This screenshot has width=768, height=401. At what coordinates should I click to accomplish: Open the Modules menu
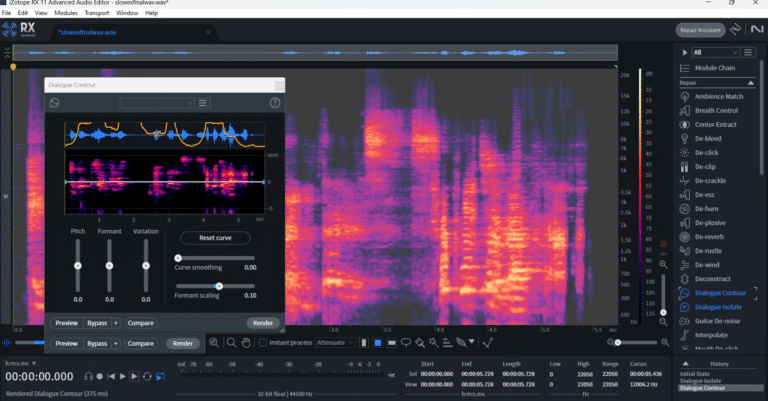pyautogui.click(x=66, y=13)
